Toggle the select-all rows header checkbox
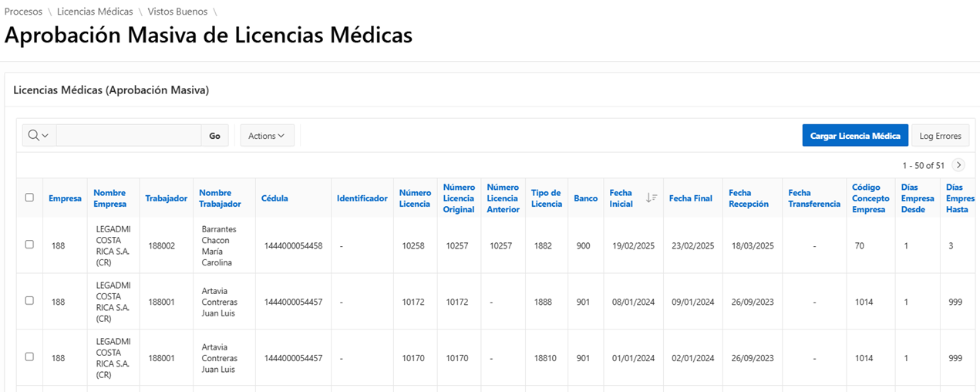The height and width of the screenshot is (392, 980). pos(29,198)
